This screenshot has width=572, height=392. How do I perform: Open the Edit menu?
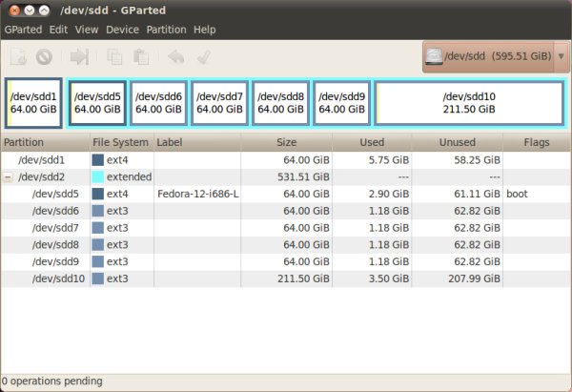(x=58, y=30)
